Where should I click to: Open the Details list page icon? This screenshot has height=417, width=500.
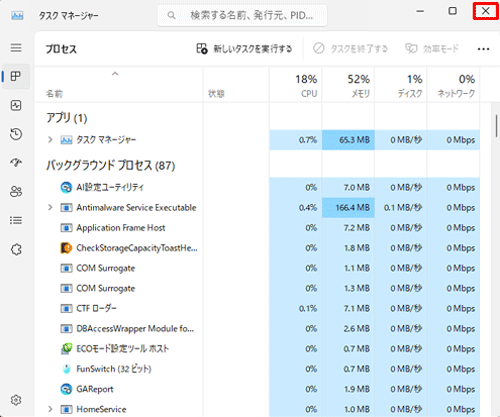click(x=16, y=220)
